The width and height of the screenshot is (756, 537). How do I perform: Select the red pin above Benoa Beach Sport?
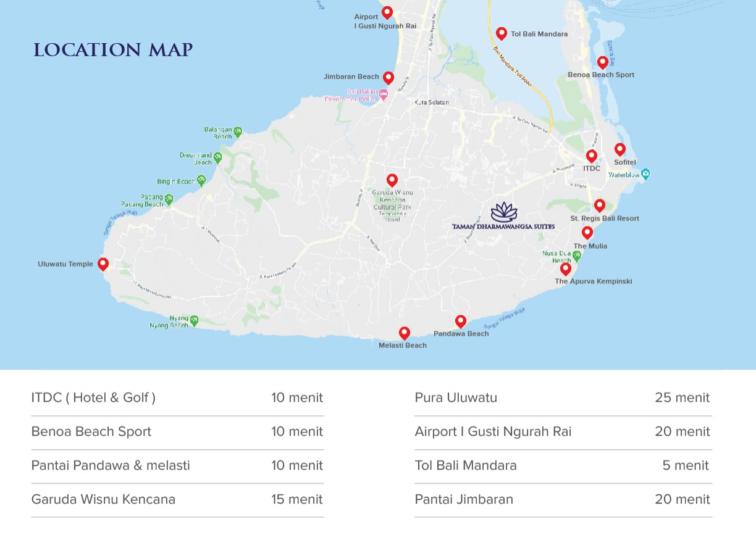602,62
